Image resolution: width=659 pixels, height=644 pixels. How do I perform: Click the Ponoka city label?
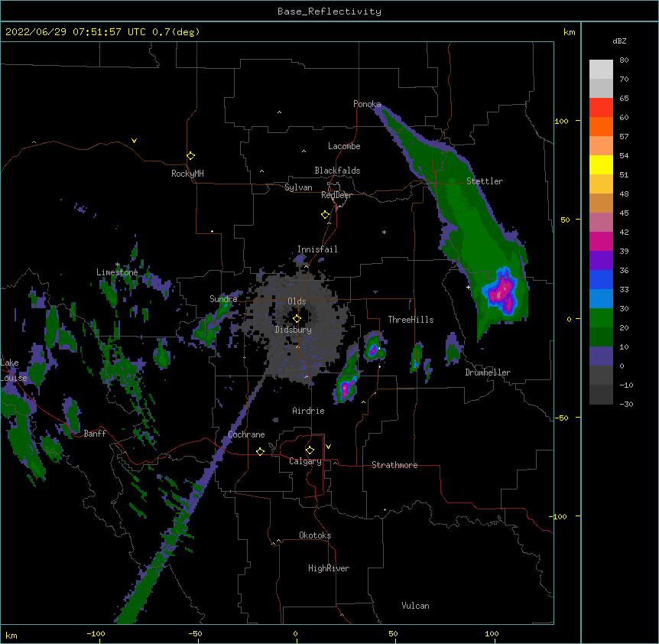[x=367, y=104]
